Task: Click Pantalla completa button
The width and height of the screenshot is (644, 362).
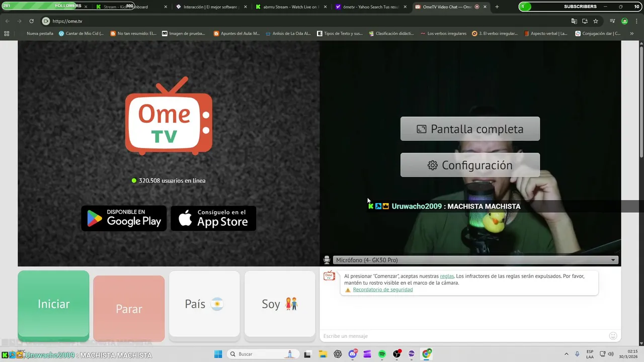Action: point(470,129)
